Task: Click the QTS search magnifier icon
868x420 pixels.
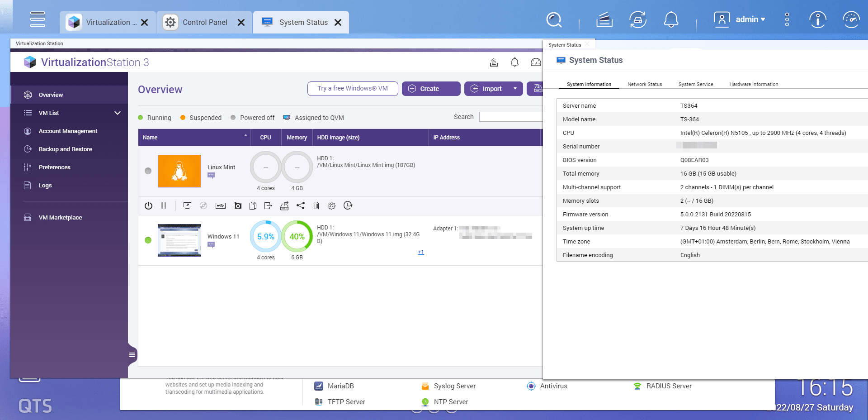Action: [x=554, y=20]
